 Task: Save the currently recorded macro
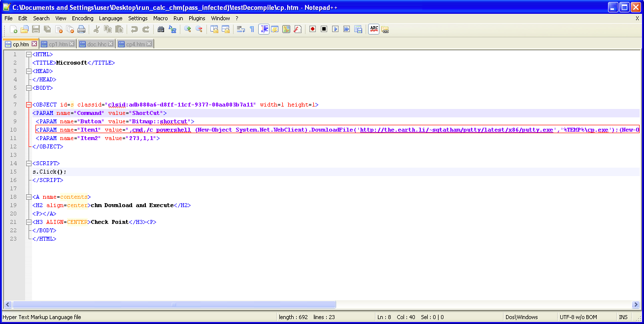point(358,29)
